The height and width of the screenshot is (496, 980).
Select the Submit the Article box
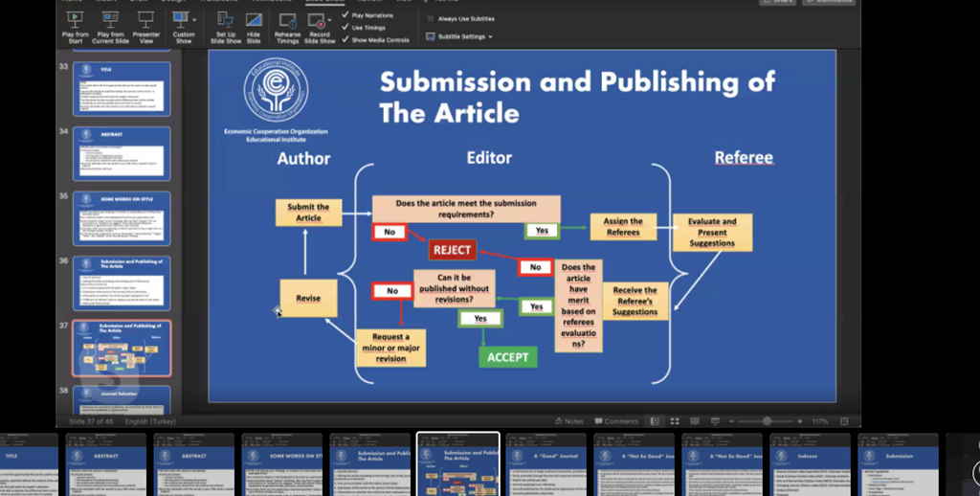pyautogui.click(x=309, y=213)
